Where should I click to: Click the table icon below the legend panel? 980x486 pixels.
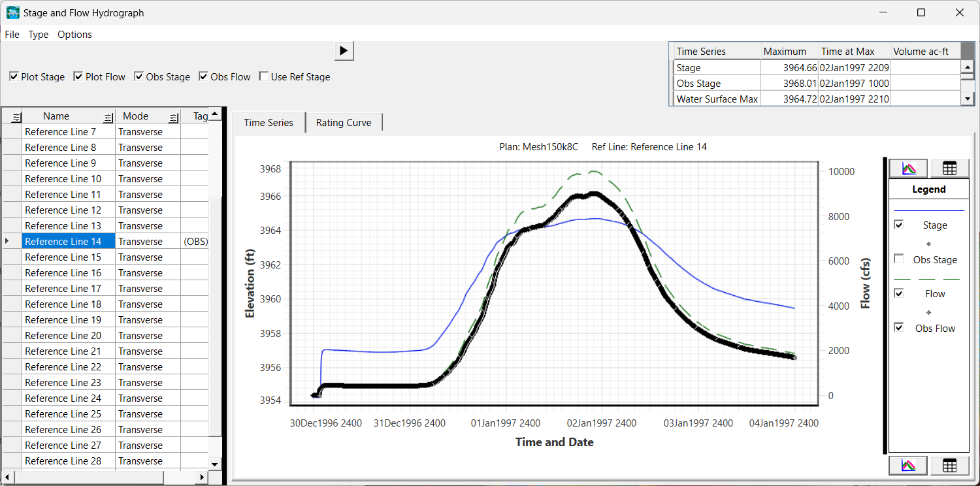(x=949, y=465)
